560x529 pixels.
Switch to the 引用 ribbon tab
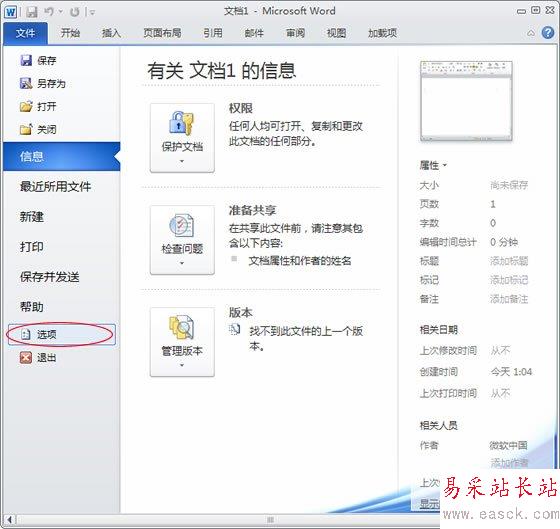[x=213, y=33]
